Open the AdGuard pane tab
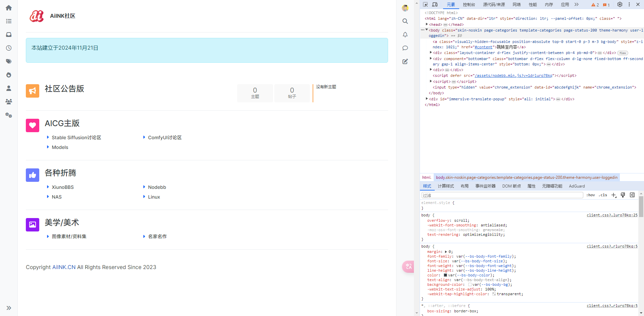The width and height of the screenshot is (644, 316). click(577, 186)
